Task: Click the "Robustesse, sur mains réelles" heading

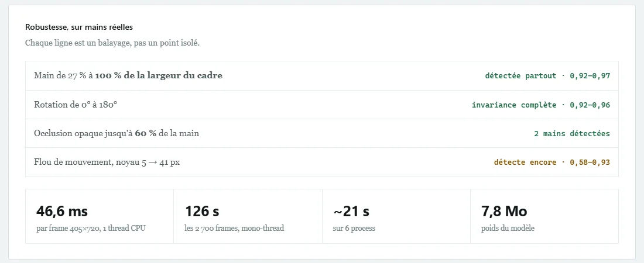Action: pos(79,27)
